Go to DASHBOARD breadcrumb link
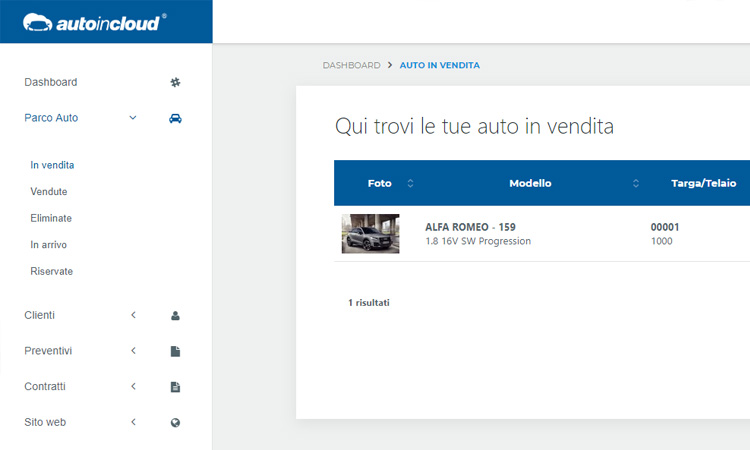 352,65
